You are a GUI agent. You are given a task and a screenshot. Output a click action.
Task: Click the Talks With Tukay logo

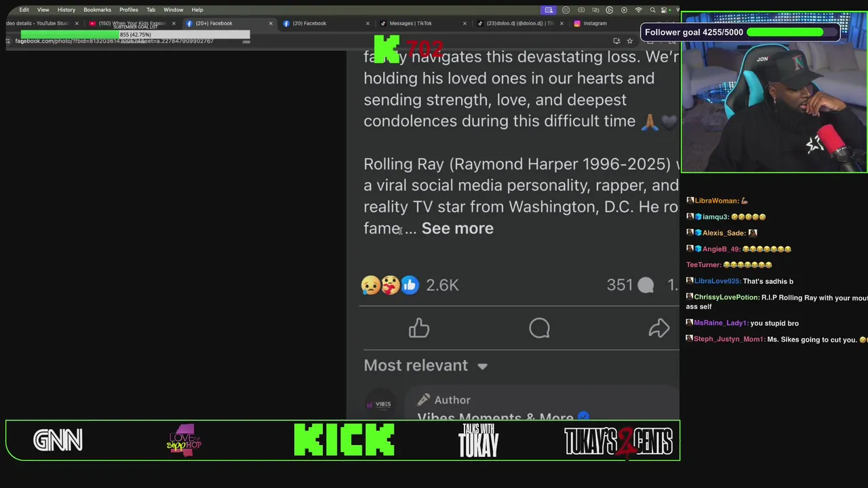(x=479, y=441)
